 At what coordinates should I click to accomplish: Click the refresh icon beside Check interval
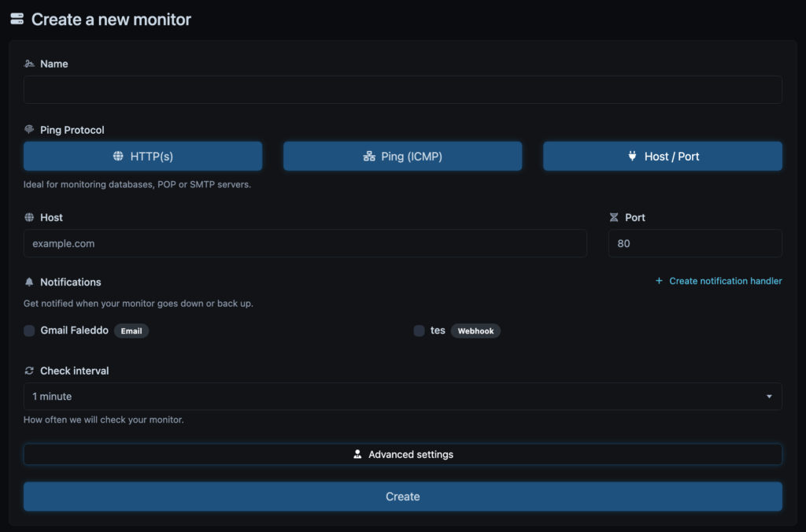(29, 371)
